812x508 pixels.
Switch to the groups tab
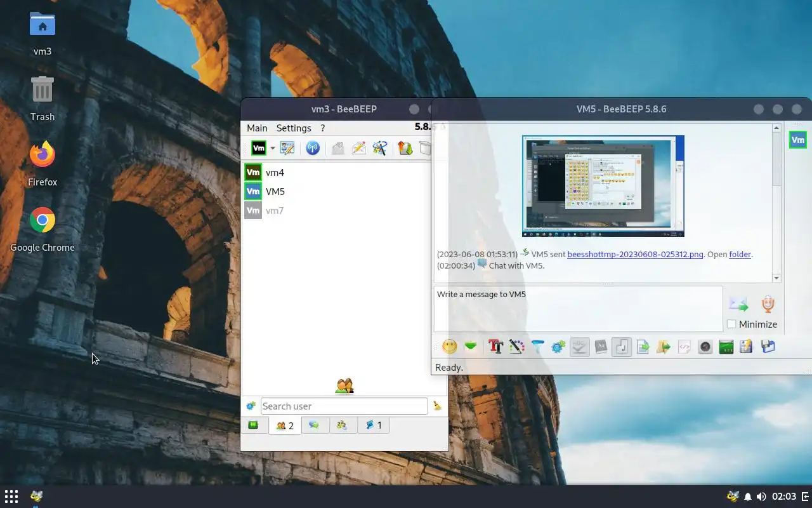pos(343,425)
